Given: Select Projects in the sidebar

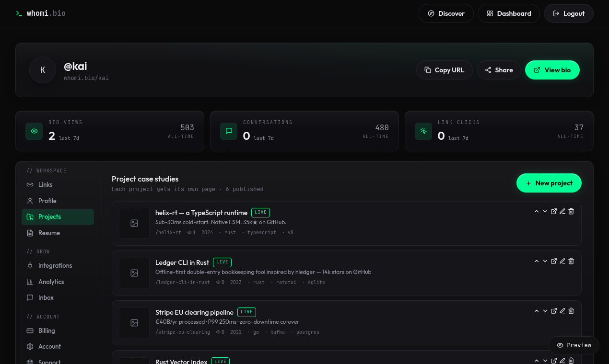Looking at the screenshot, I should click(58, 216).
